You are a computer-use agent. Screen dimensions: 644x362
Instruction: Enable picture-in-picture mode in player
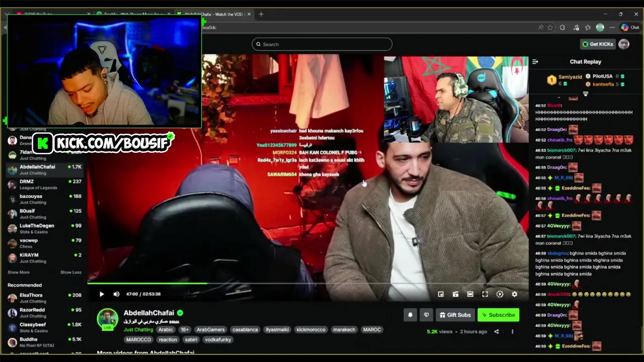click(x=441, y=294)
